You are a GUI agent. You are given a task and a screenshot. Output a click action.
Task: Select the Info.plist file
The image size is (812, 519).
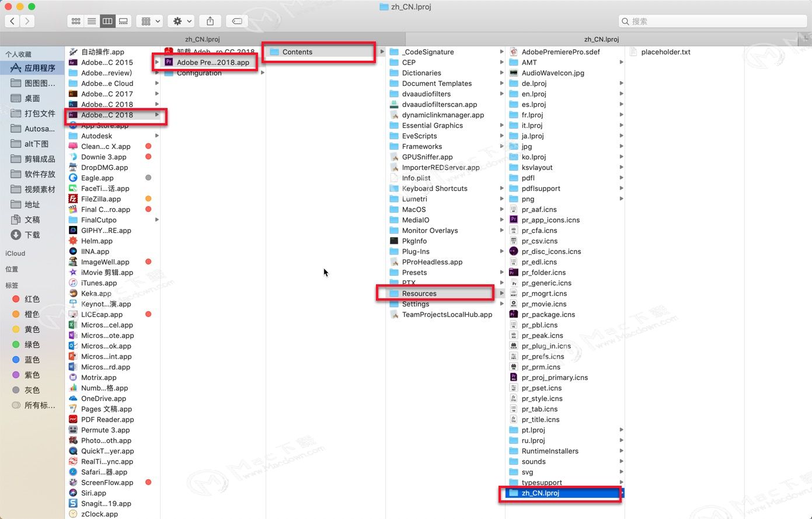(416, 178)
